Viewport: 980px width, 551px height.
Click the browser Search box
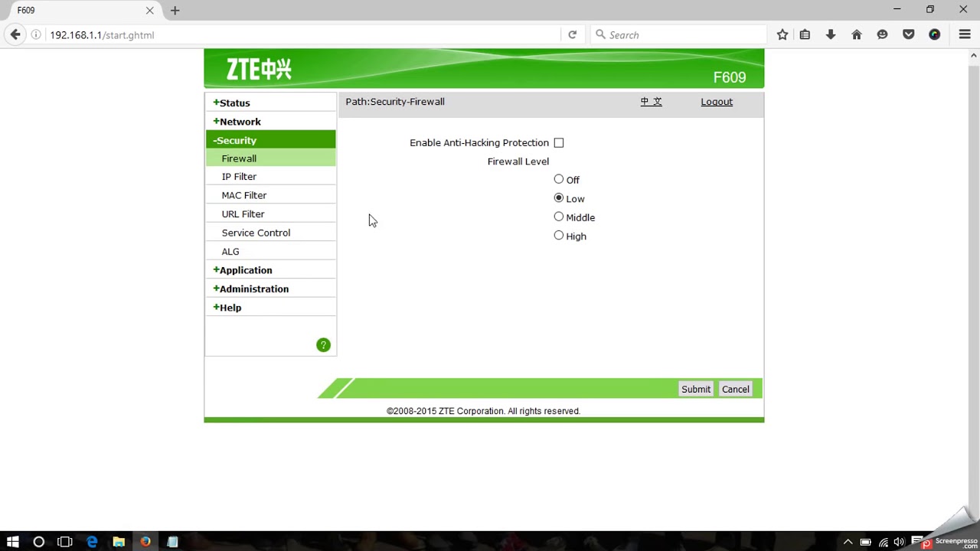coord(678,34)
